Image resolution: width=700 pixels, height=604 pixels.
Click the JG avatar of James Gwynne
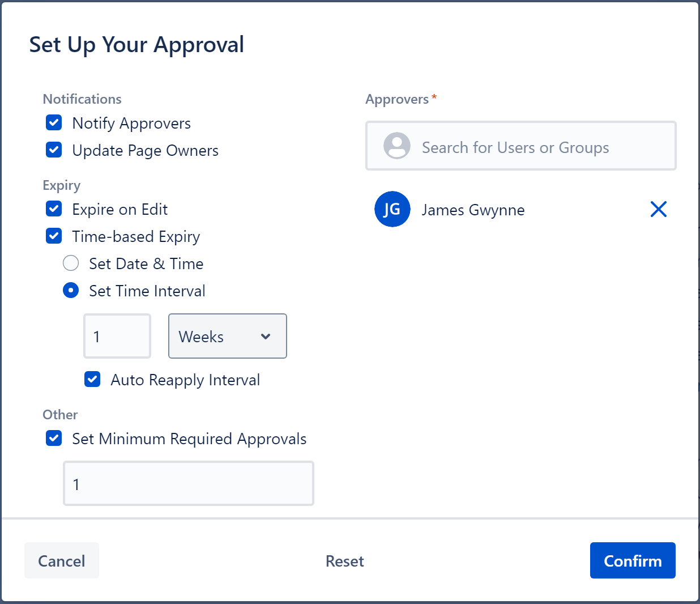(392, 209)
